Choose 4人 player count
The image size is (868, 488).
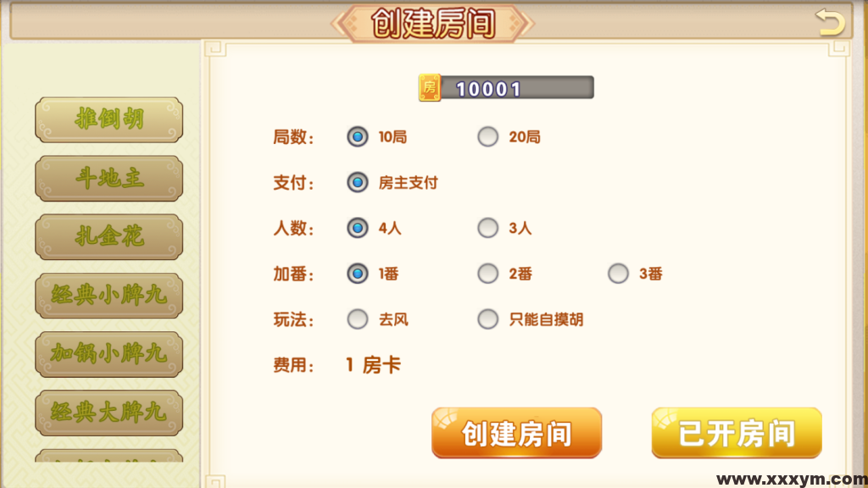point(358,228)
